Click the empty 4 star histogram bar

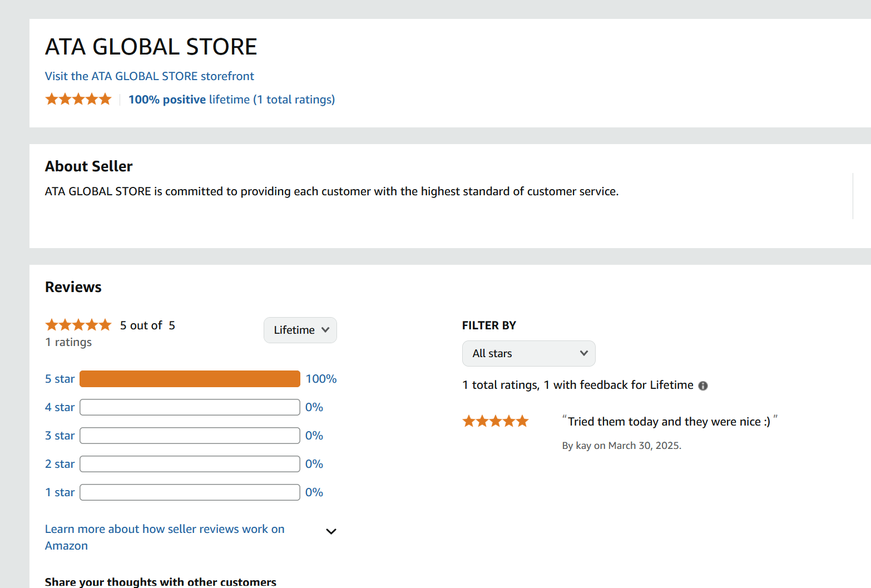point(190,407)
